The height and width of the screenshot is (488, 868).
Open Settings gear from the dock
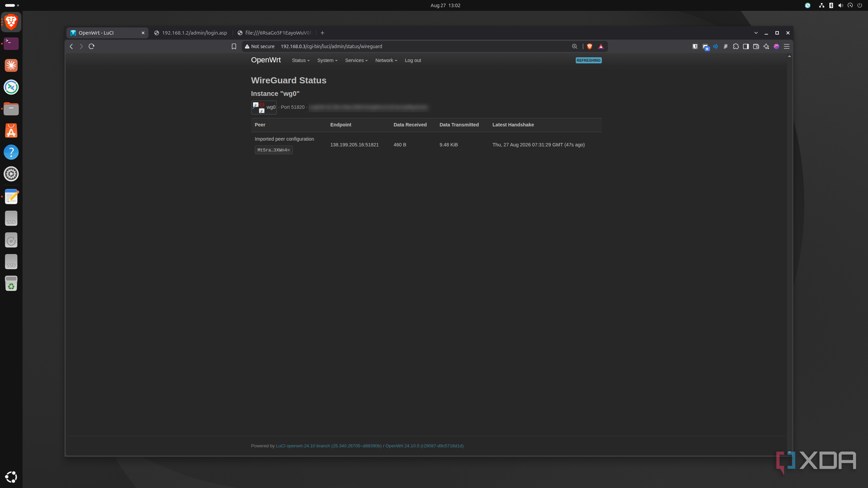pyautogui.click(x=11, y=174)
